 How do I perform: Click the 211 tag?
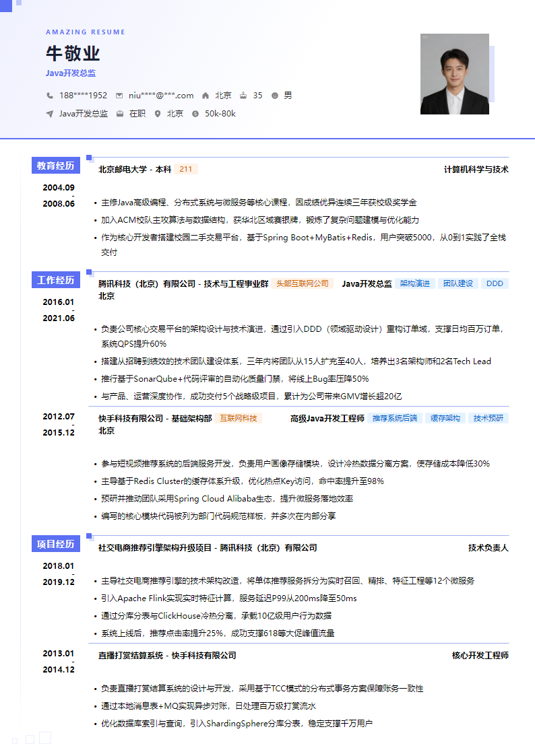point(186,169)
